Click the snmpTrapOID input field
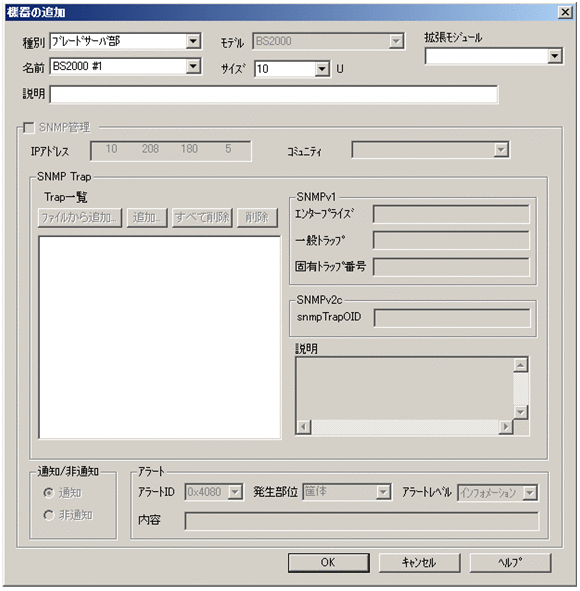The height and width of the screenshot is (591, 580). pos(452,318)
